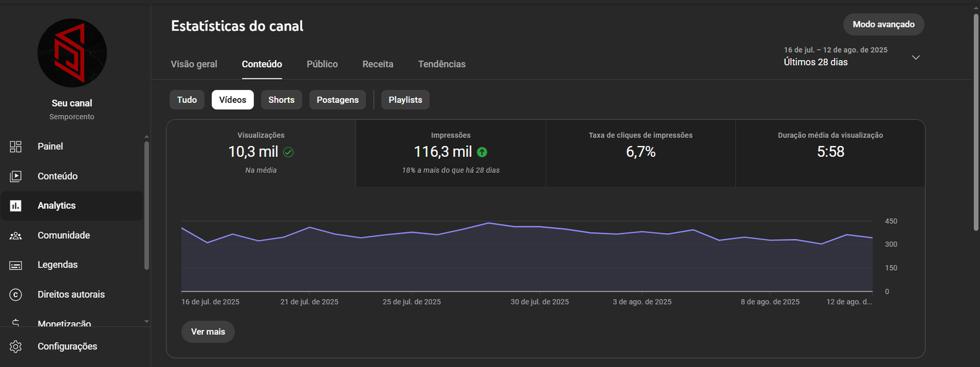Select the Impressões metric card

coord(451,153)
